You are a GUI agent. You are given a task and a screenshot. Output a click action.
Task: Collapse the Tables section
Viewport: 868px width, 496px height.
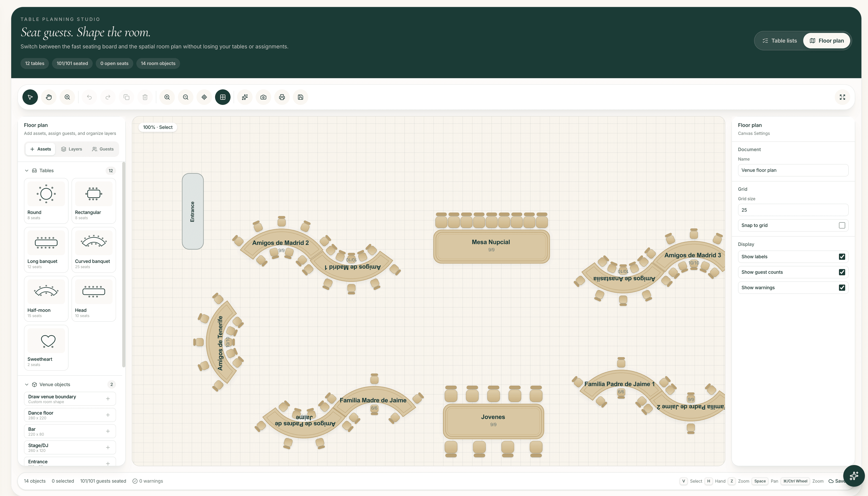coord(27,170)
